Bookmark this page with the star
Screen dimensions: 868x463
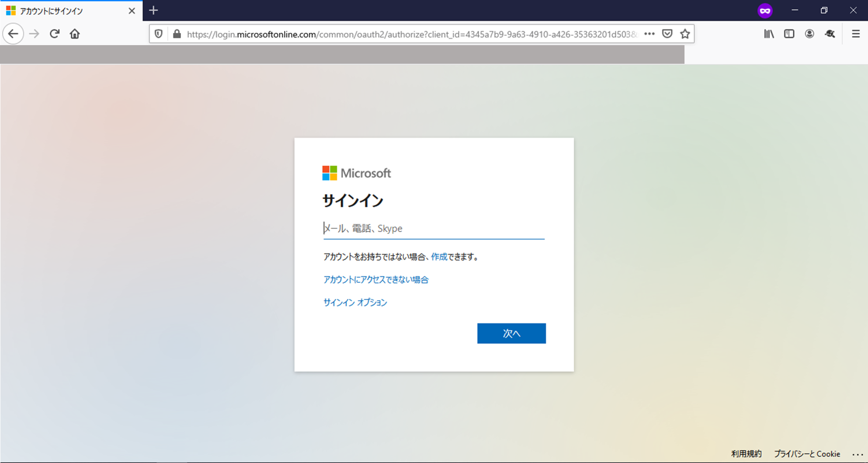(685, 34)
